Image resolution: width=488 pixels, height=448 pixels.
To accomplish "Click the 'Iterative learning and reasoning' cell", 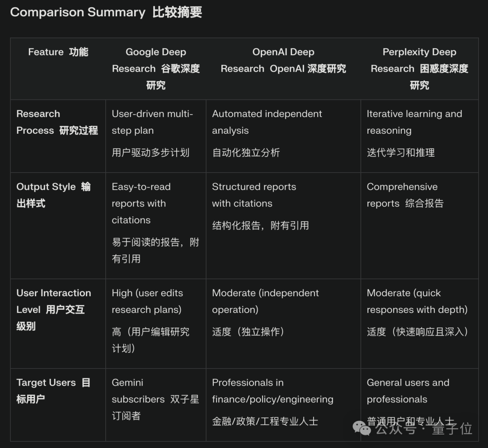I will 414,133.
